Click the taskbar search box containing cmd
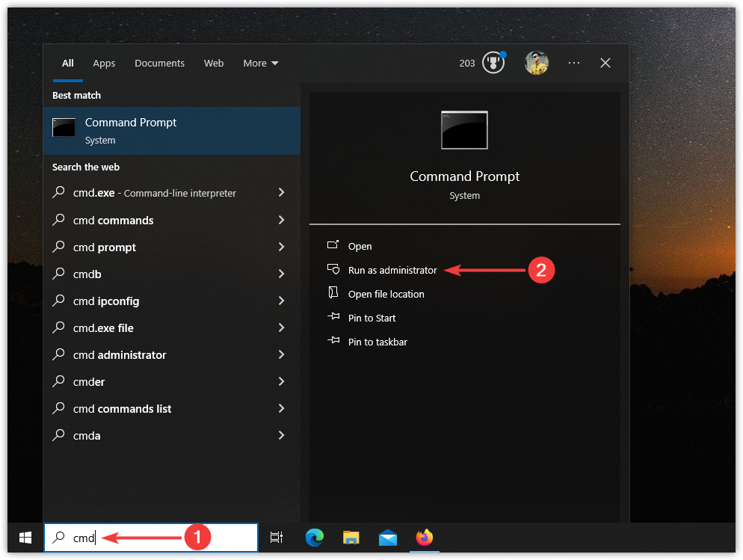The image size is (743, 560). [149, 537]
